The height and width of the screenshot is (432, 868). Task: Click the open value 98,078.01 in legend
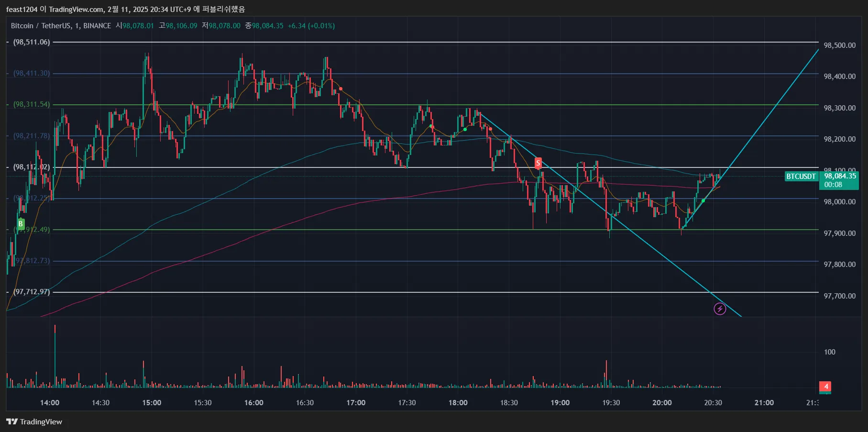pos(138,26)
